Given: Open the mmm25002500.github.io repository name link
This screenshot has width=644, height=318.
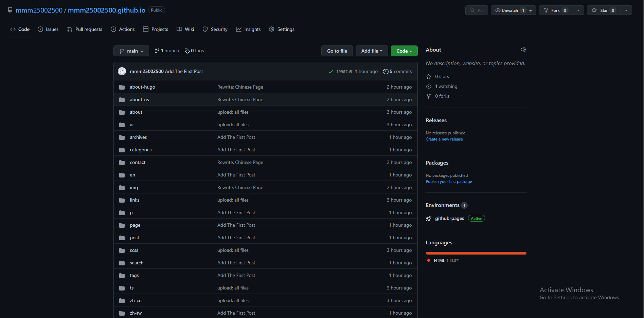Looking at the screenshot, I should coord(107,10).
